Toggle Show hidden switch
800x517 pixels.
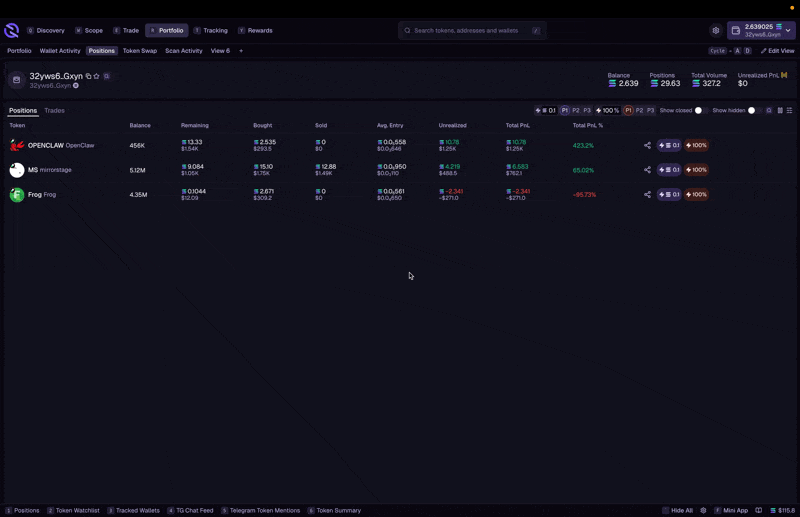point(754,110)
